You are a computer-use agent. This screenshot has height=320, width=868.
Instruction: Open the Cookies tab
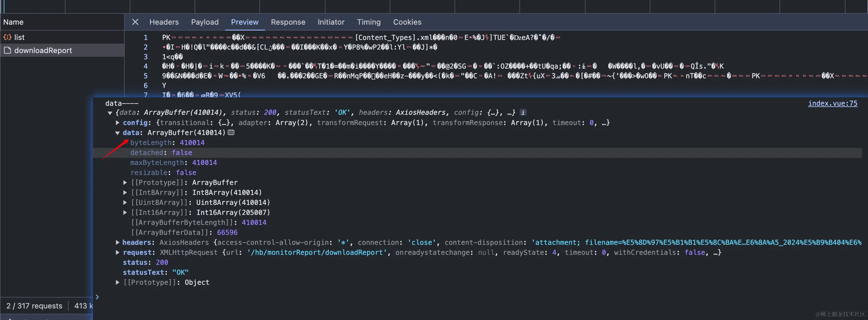[407, 22]
